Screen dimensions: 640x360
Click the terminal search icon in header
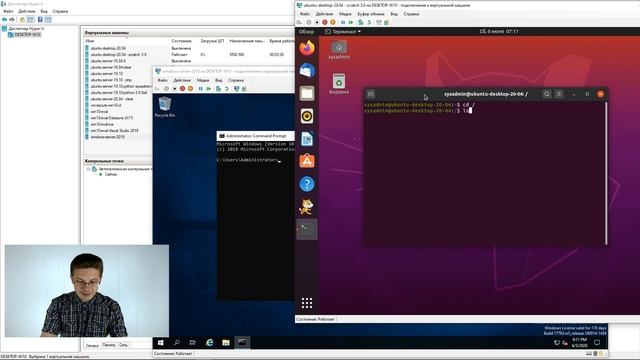(x=547, y=94)
